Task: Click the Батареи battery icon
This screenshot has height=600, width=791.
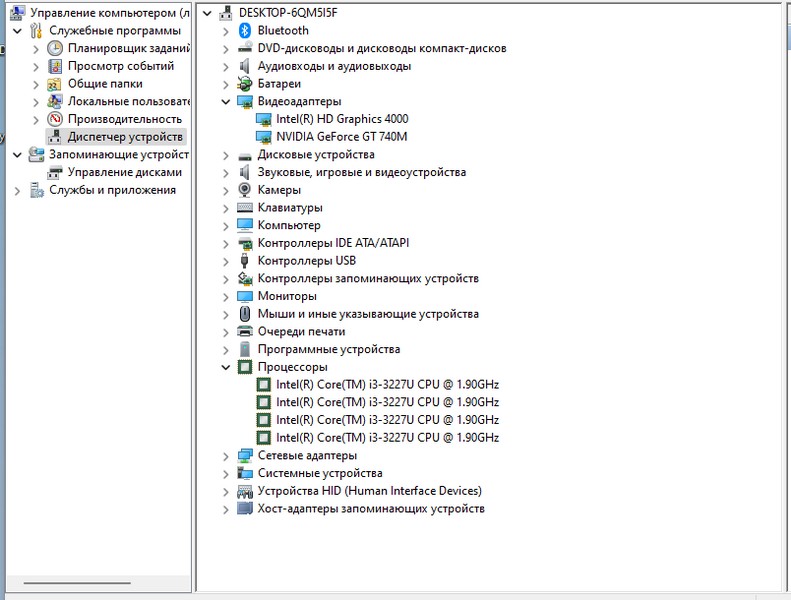Action: click(245, 84)
